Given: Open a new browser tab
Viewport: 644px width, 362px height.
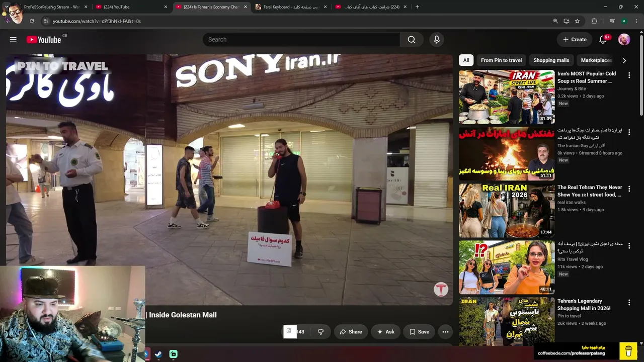Looking at the screenshot, I should point(417,7).
